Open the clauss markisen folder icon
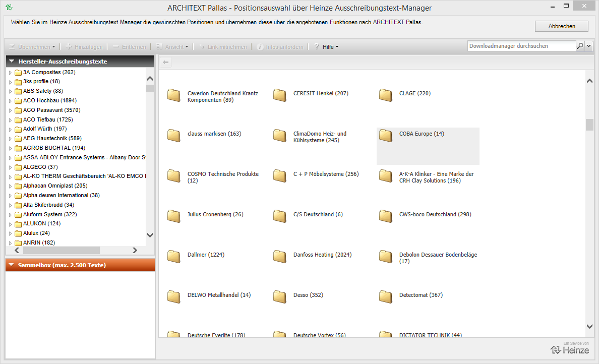This screenshot has height=364, width=599. [x=174, y=136]
